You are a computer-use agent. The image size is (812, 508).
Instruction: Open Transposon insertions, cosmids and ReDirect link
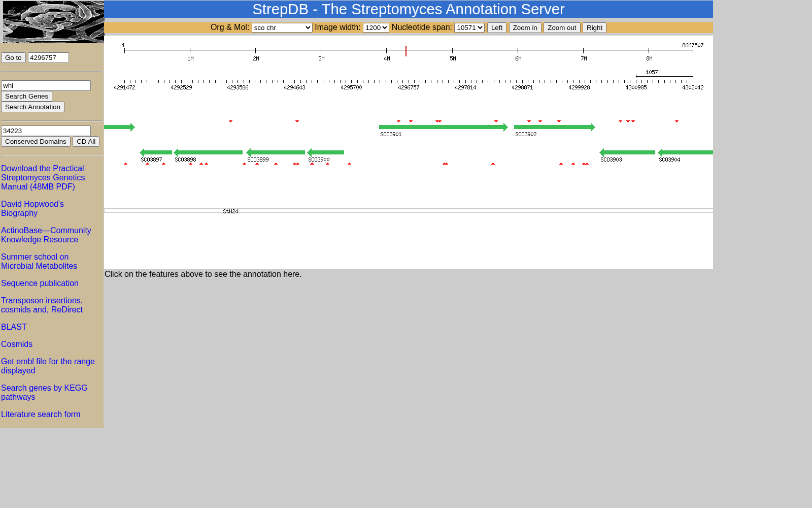point(42,305)
